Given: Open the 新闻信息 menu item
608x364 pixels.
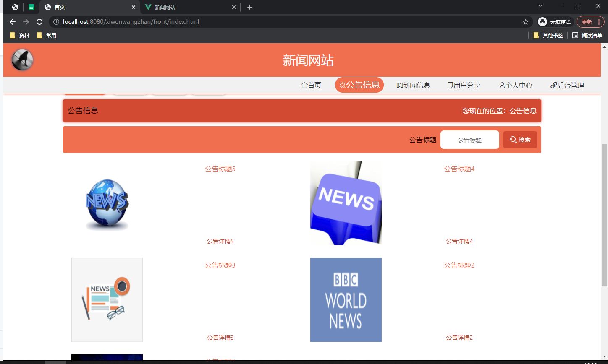Looking at the screenshot, I should [x=413, y=85].
